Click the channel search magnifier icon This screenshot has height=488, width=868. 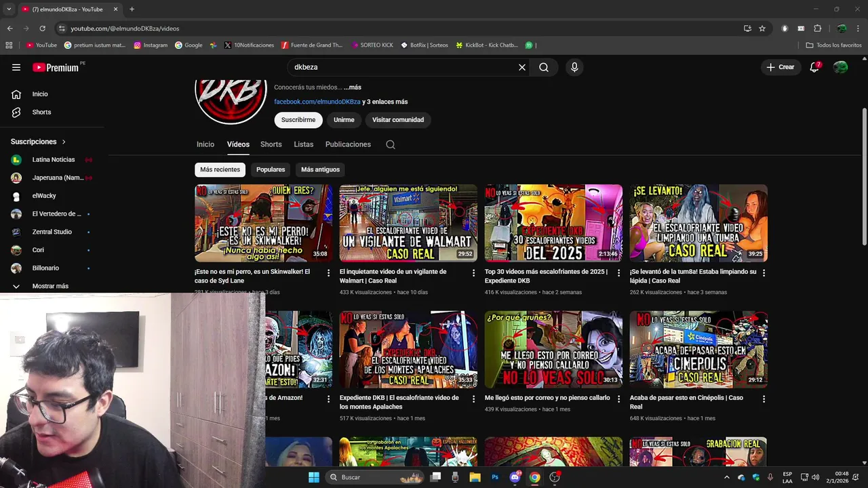[391, 144]
